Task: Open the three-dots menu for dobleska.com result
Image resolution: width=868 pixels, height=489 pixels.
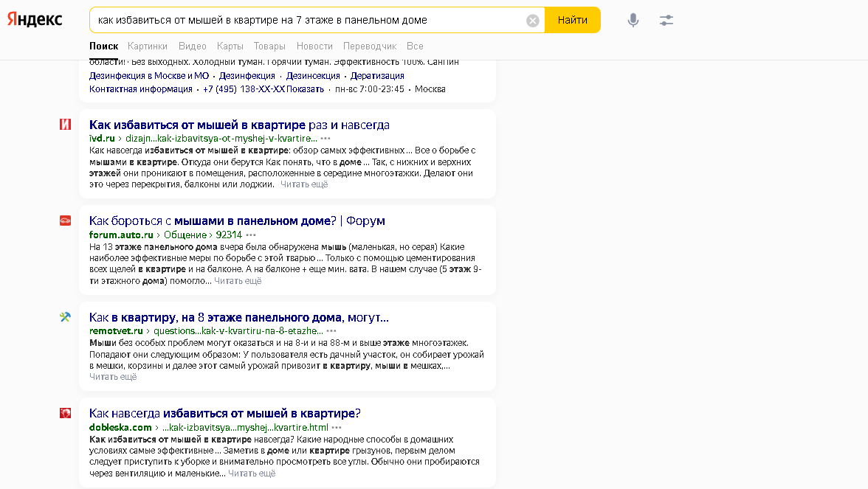Action: tap(337, 428)
